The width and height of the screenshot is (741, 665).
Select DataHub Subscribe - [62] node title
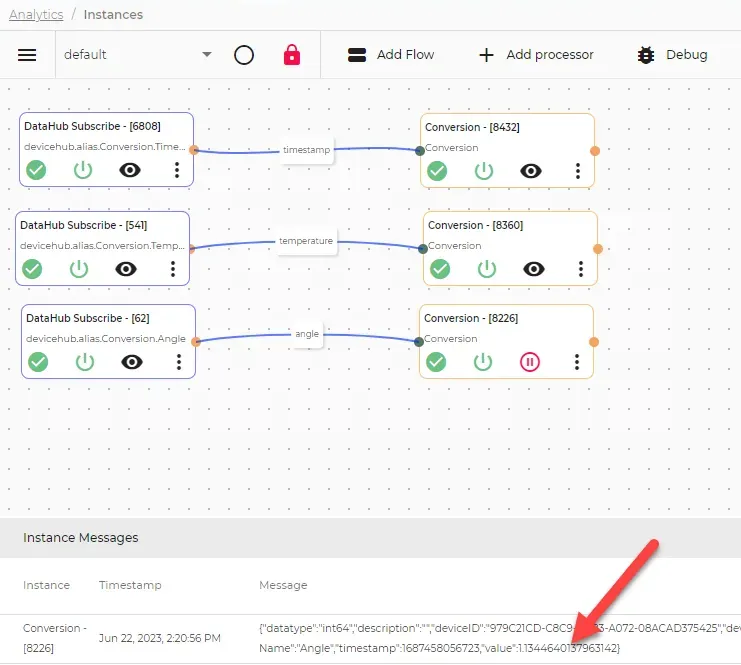pyautogui.click(x=88, y=318)
